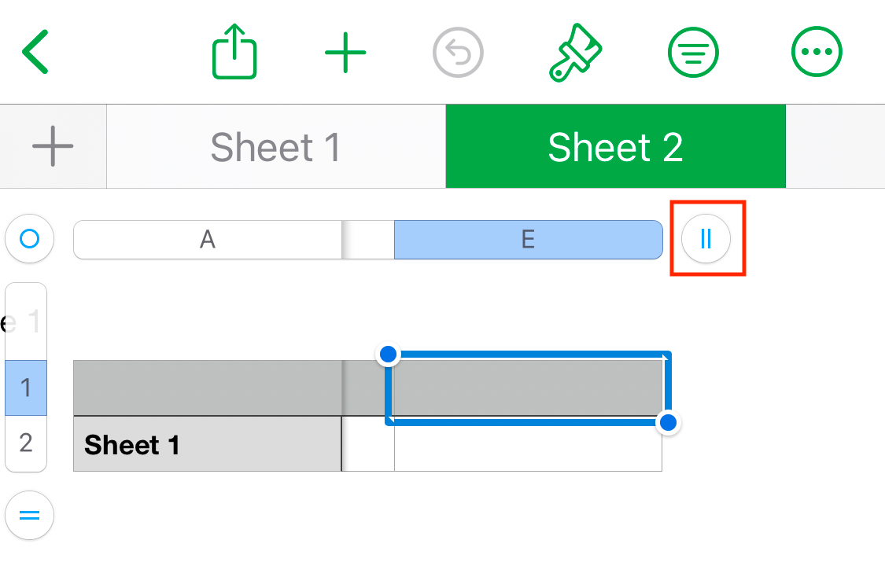Tap the green back arrow

(x=36, y=52)
